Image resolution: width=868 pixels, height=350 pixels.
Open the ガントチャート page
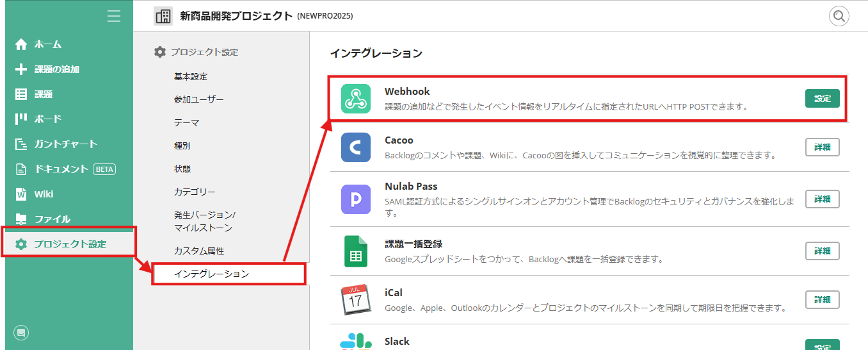pos(67,144)
